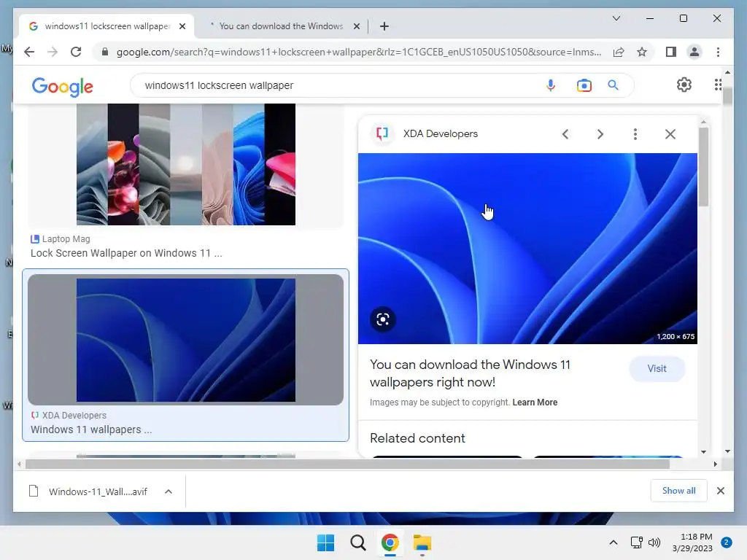
Task: Open the Chrome profile avatar
Action: (694, 52)
